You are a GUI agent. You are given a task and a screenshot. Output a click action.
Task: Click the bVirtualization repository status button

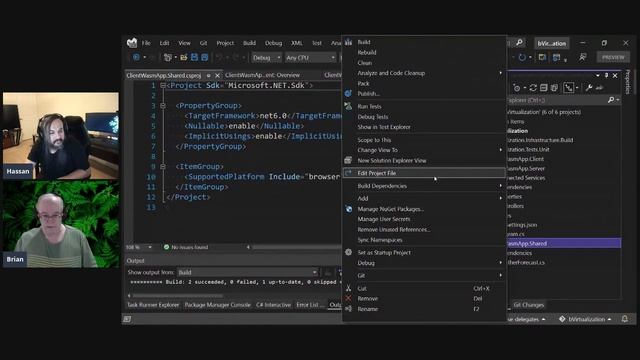pyautogui.click(x=585, y=319)
